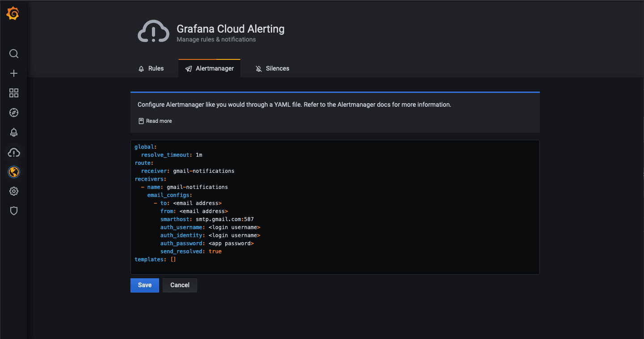
Task: Save the Alertmanager configuration
Action: click(x=145, y=285)
